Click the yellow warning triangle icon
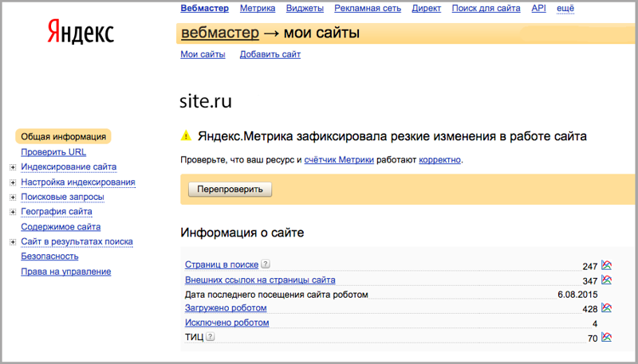The width and height of the screenshot is (638, 364). [x=186, y=135]
